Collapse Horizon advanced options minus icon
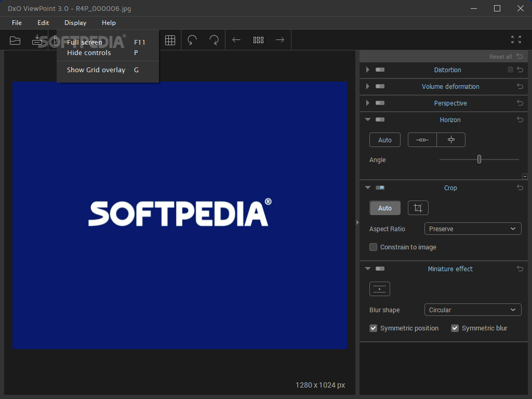 coord(525,177)
